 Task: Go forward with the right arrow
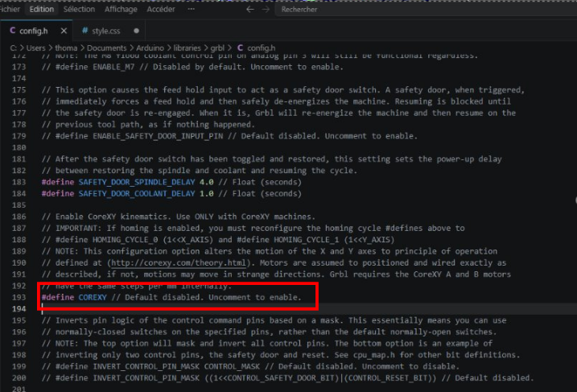coord(266,9)
